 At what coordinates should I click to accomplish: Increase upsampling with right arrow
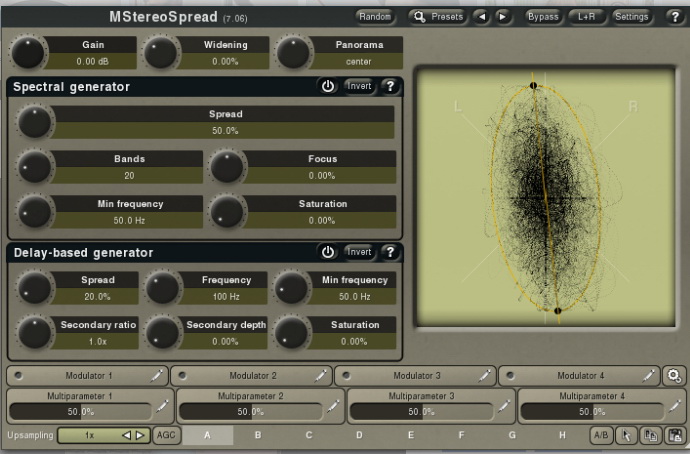pos(140,435)
